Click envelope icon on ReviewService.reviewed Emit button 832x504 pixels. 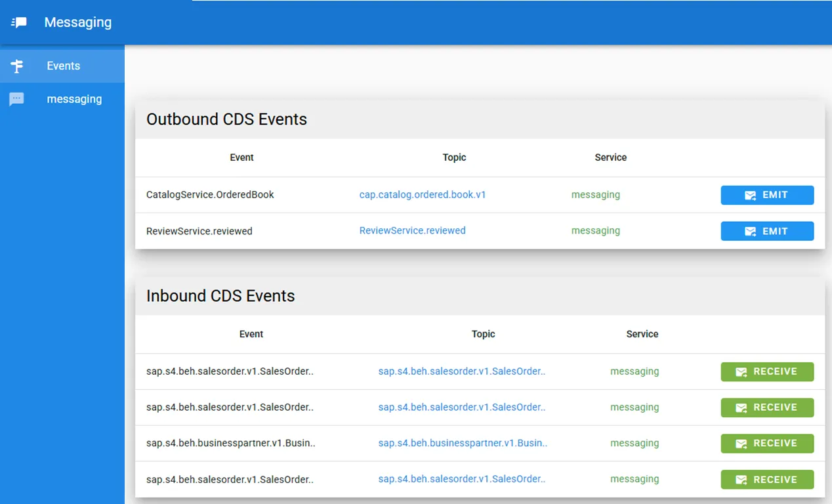(x=750, y=232)
